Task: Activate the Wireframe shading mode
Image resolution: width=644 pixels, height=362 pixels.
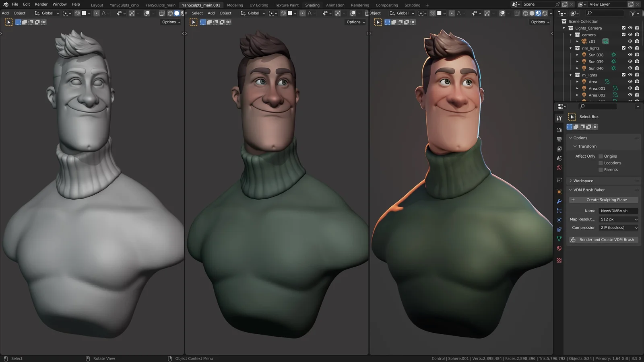Action: click(x=526, y=13)
